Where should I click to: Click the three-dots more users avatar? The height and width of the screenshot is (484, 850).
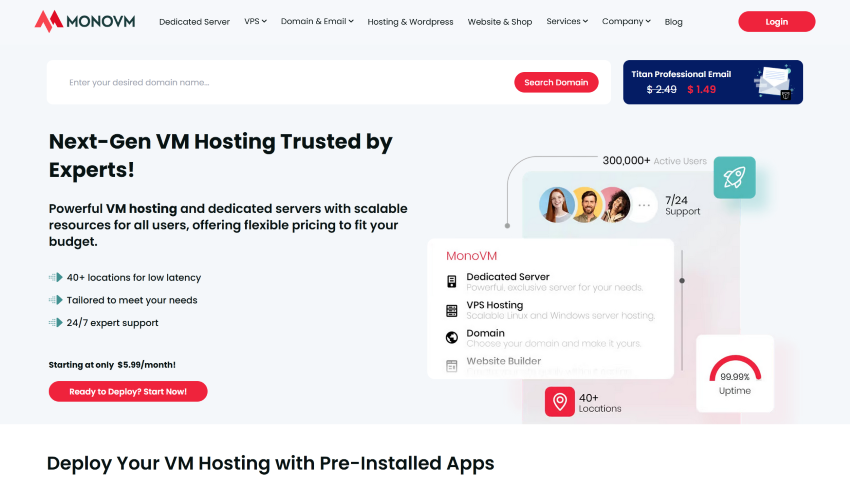(644, 206)
